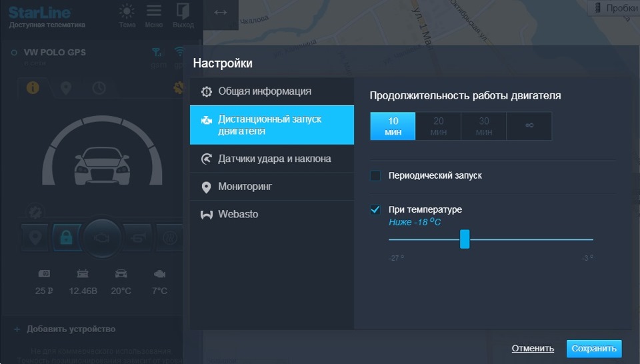Click battery voltage 12.46В indicator
The image size is (640, 364).
(83, 283)
